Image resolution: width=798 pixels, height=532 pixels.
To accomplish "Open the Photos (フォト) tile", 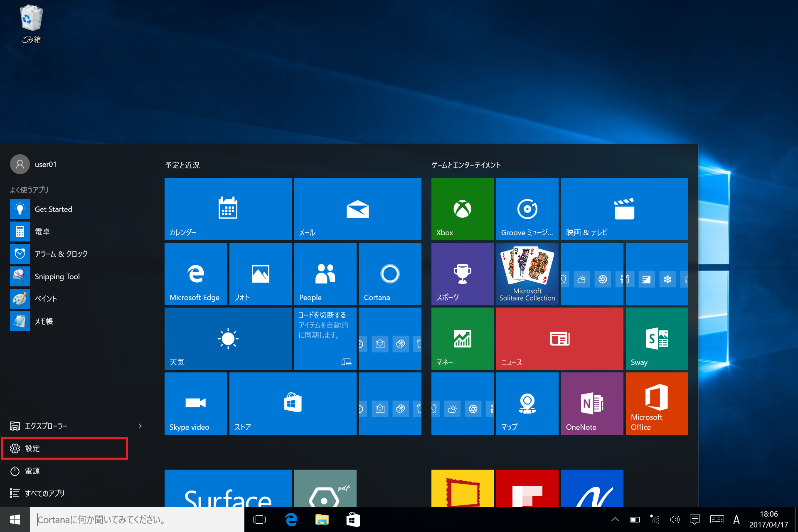I will point(260,273).
